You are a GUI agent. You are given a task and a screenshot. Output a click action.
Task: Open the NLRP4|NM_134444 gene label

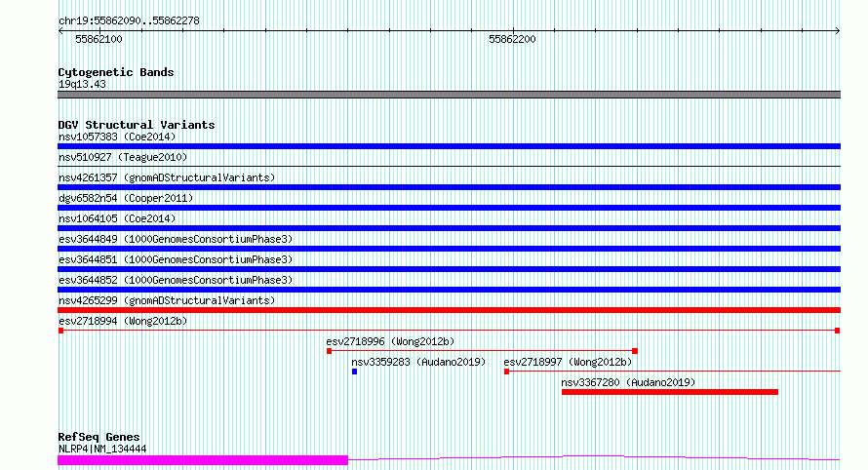pos(102,449)
